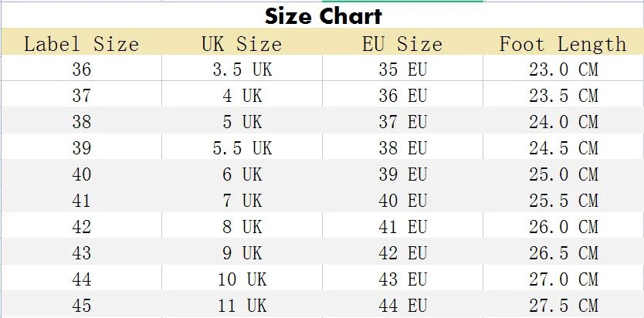Select the Label Size header cell

click(82, 42)
